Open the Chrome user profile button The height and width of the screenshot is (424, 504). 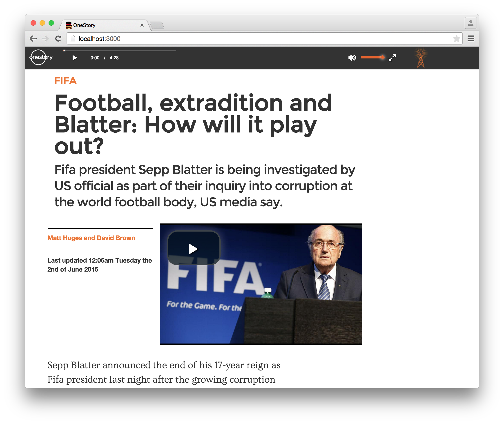(x=470, y=23)
